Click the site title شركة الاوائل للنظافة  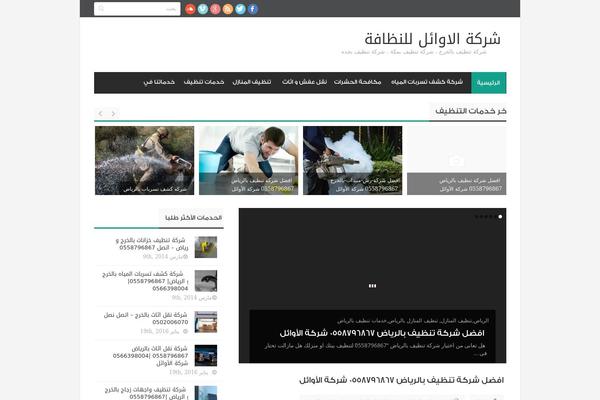432,39
